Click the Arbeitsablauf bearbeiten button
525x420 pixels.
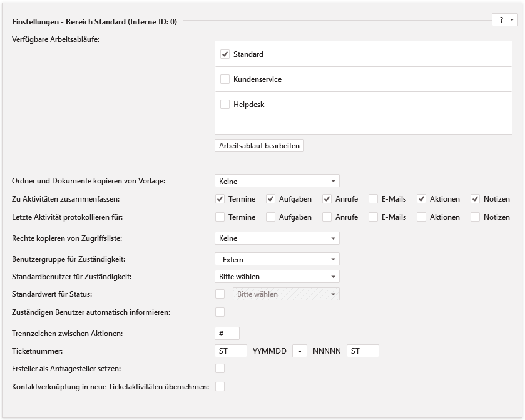(259, 146)
